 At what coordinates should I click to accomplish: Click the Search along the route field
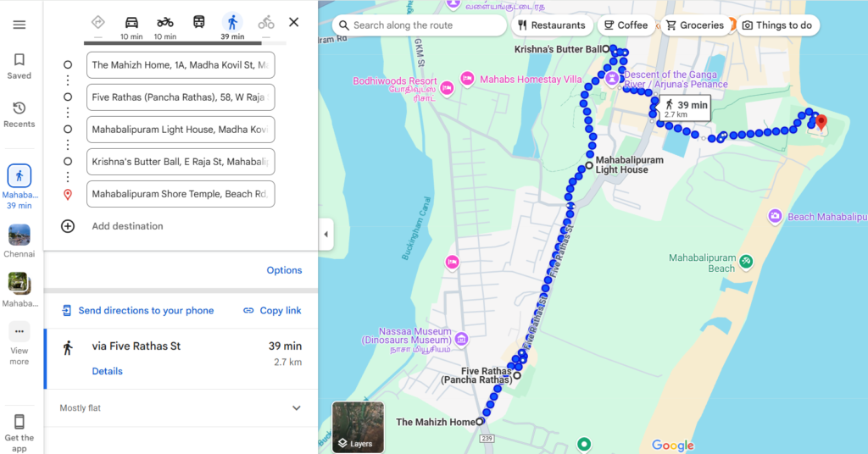(419, 25)
